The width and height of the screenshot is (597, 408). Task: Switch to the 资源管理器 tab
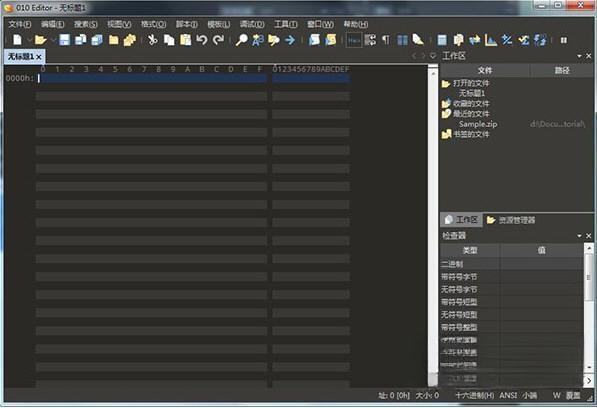pyautogui.click(x=511, y=220)
